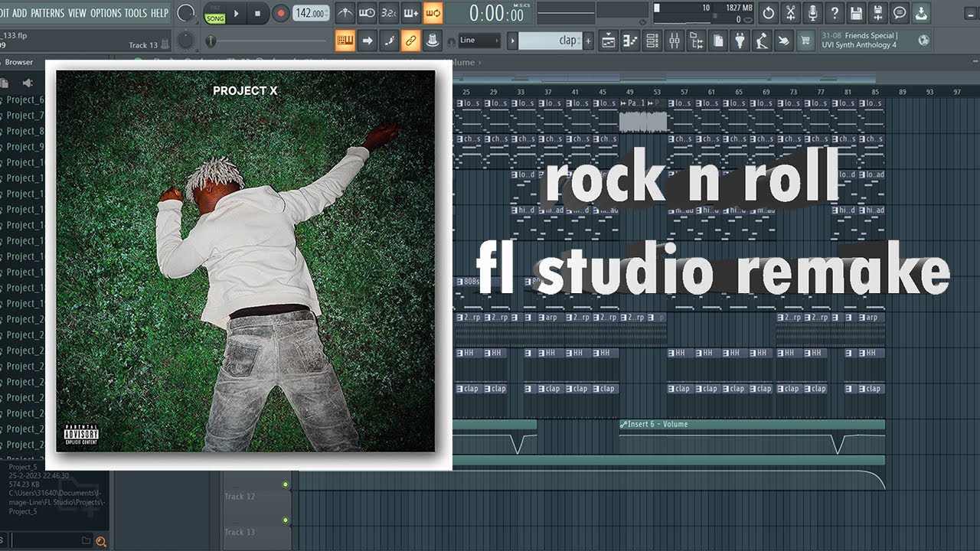The height and width of the screenshot is (551, 980).
Task: Toggle wait for input to start playing
Action: point(367,13)
